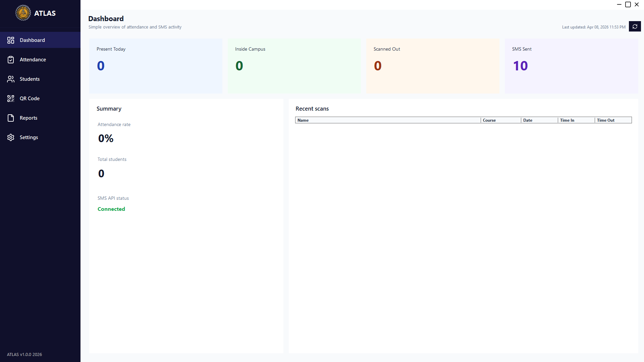
Task: Click the Dashboard grid icon in sidebar
Action: [11, 40]
